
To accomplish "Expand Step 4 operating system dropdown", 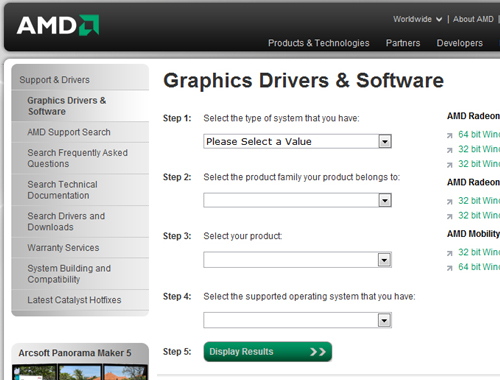I will click(297, 320).
